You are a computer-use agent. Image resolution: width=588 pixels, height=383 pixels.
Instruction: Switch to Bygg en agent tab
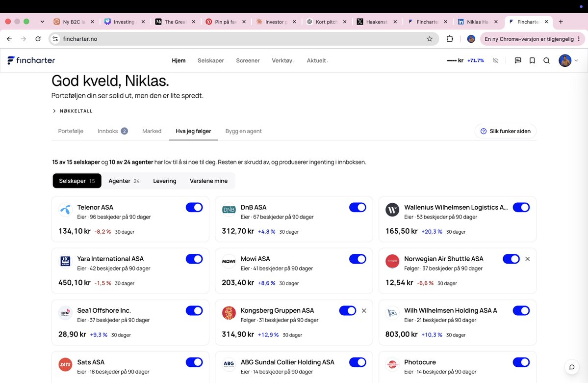click(243, 131)
